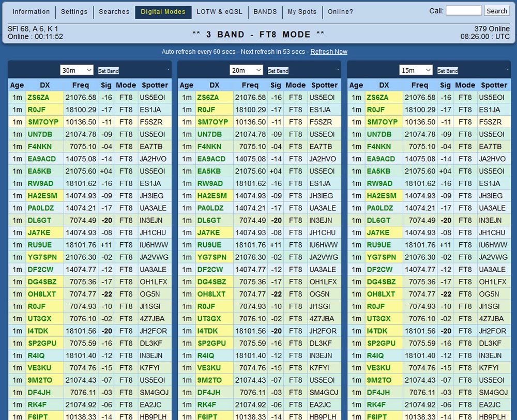The height and width of the screenshot is (420, 517).
Task: Open the Information tab
Action: [31, 12]
